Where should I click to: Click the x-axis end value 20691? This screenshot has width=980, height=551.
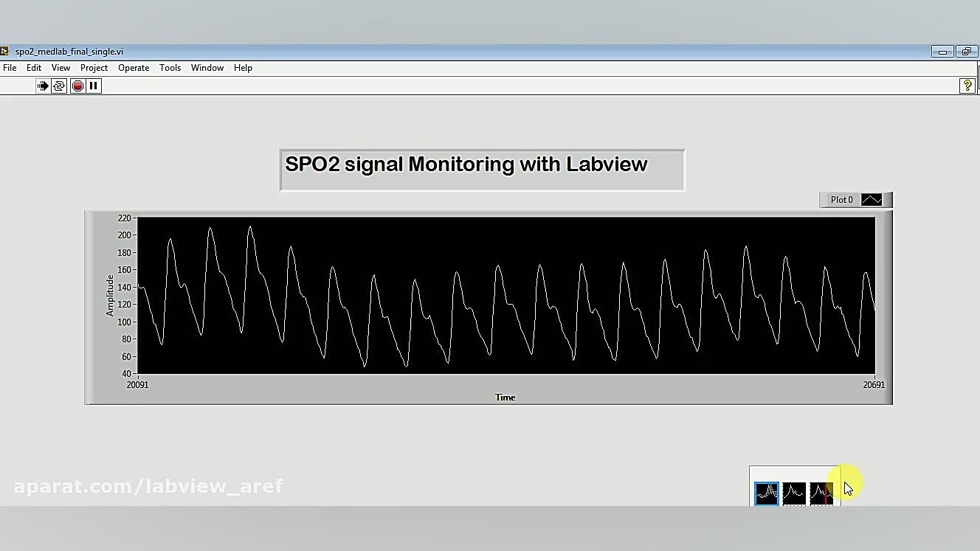[x=874, y=384]
